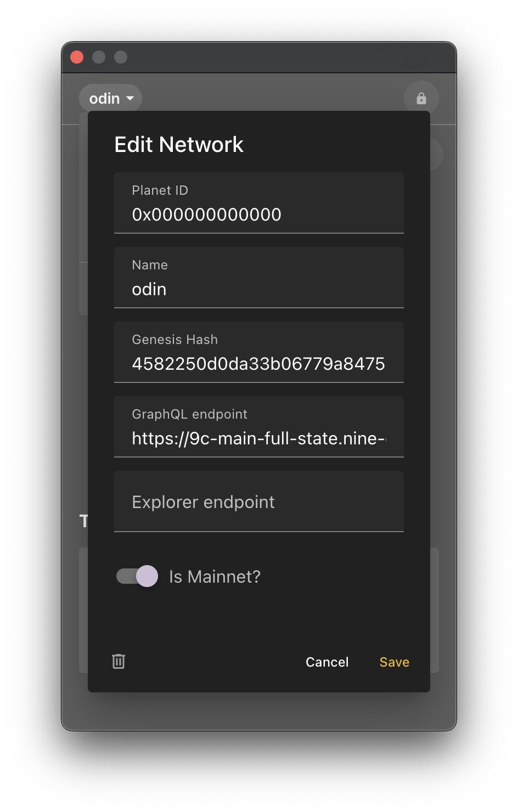Click the partially hidden round button behind dialog

(x=437, y=155)
